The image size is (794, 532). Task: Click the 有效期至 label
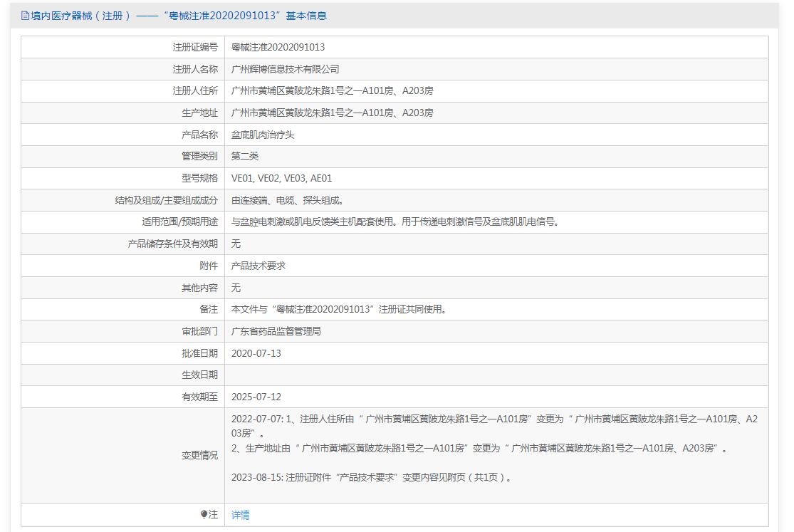click(199, 397)
